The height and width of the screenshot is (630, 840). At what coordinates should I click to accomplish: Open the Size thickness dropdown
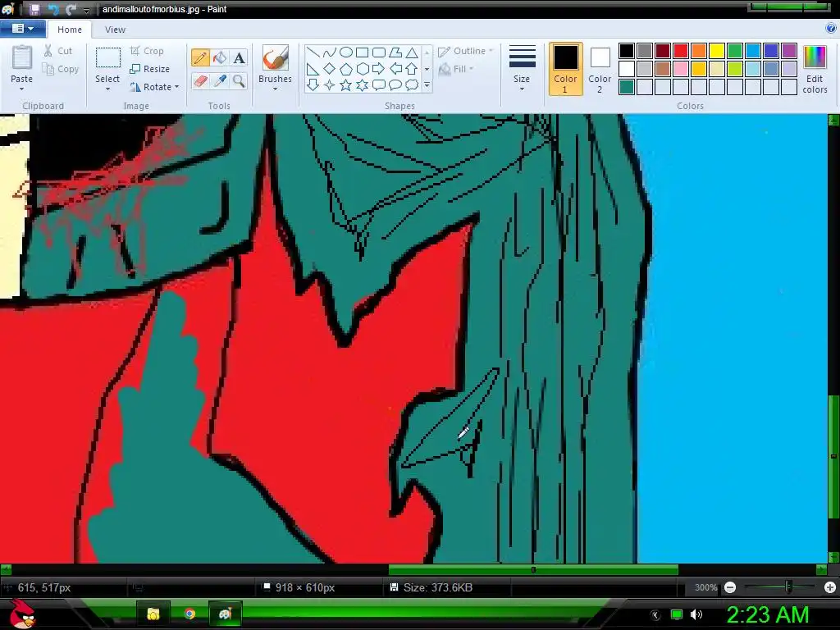pos(522,67)
